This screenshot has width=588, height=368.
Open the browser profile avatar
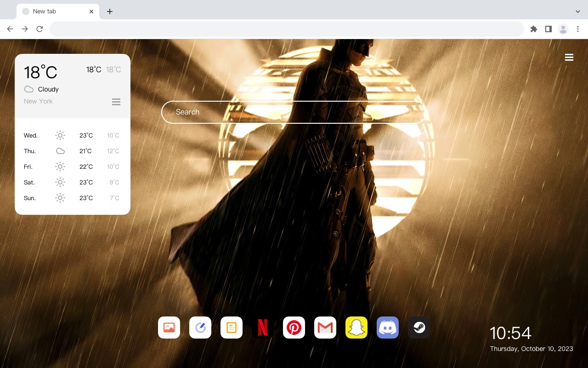point(563,29)
